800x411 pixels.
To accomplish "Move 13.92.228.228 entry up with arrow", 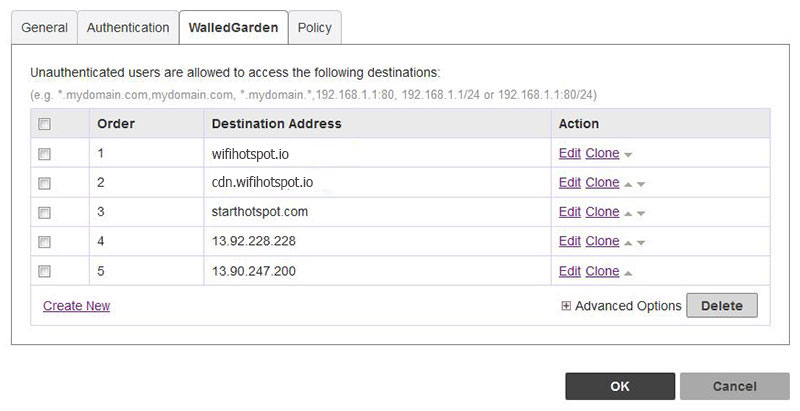I will pyautogui.click(x=628, y=242).
